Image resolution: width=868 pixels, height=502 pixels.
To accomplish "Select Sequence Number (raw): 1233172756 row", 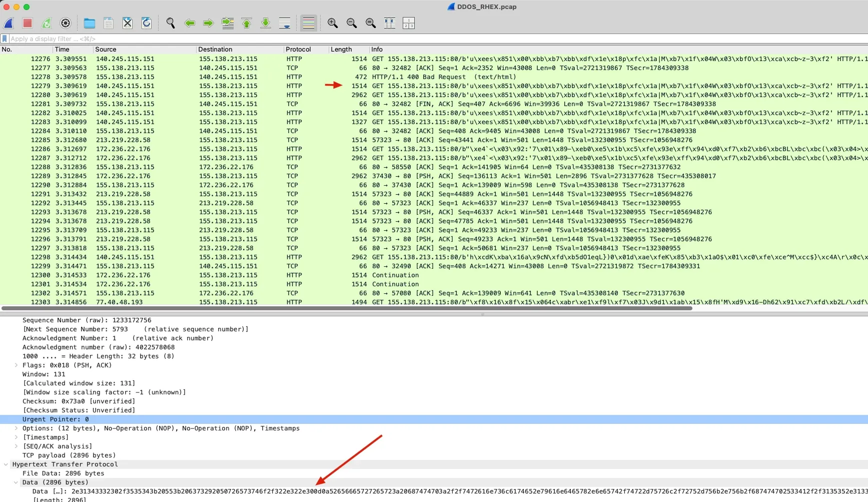I will [434, 320].
